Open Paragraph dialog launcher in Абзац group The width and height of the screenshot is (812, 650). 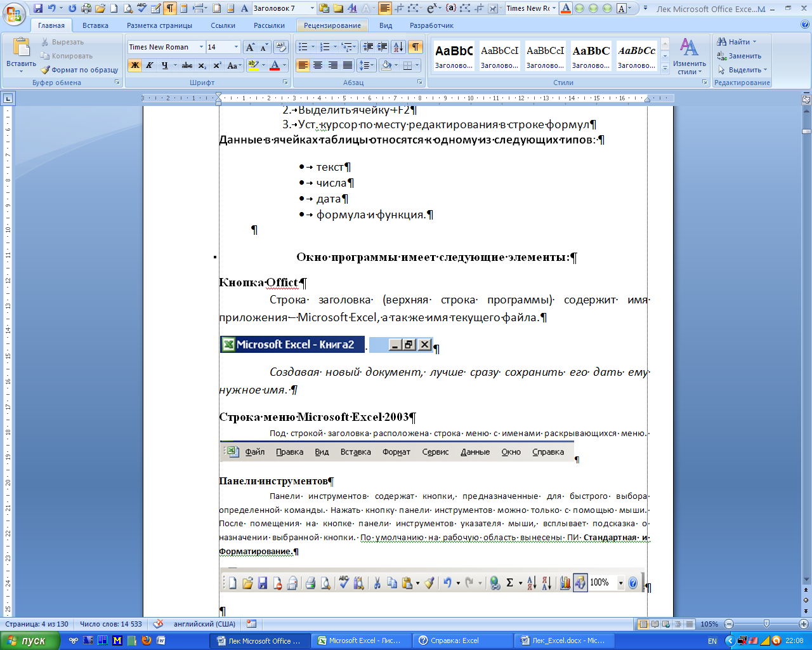coord(420,83)
